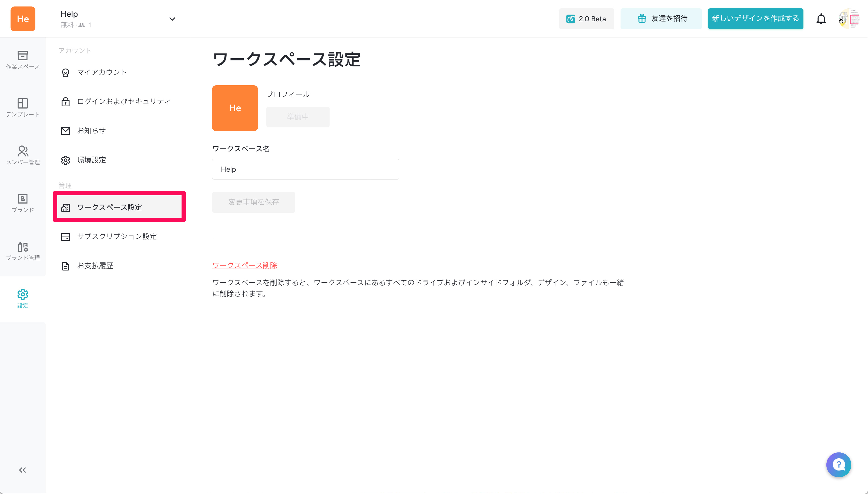Screen dimensions: 868x494
Task: Open マイアカウント menu item
Action: (119, 73)
